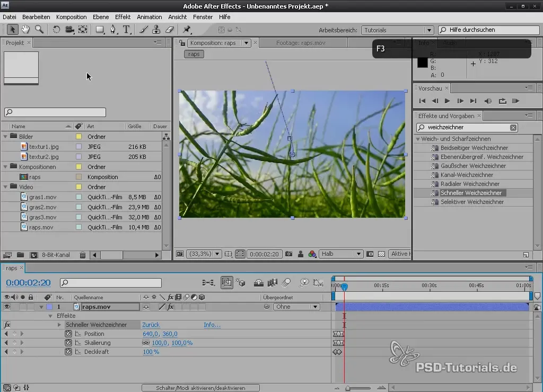Select the Selection arrow tool
The height and width of the screenshot is (392, 543).
coord(12,30)
